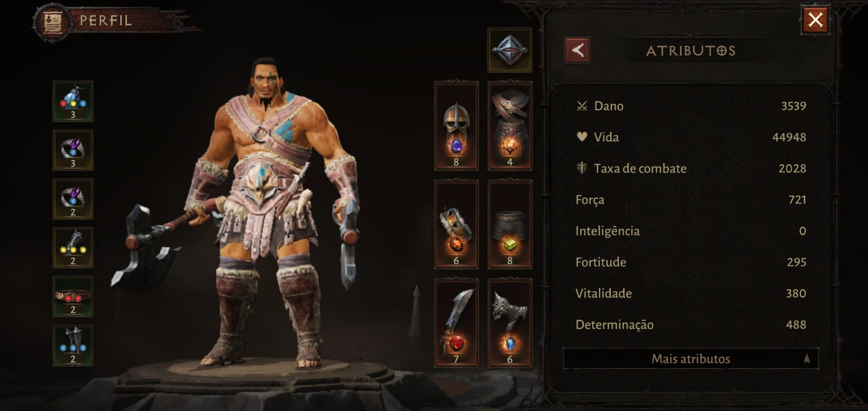868x411 pixels.
Task: Select the off-hand axe weapon slot
Action: click(x=510, y=323)
